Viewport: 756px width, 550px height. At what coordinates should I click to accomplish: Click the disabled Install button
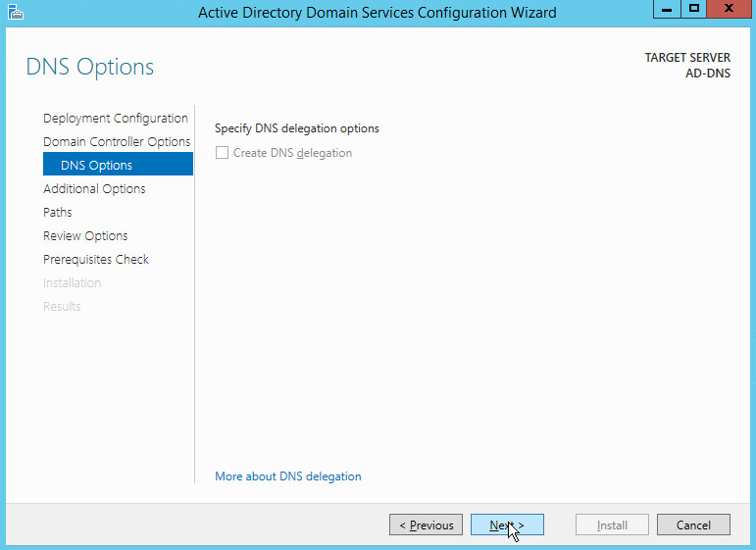point(613,525)
